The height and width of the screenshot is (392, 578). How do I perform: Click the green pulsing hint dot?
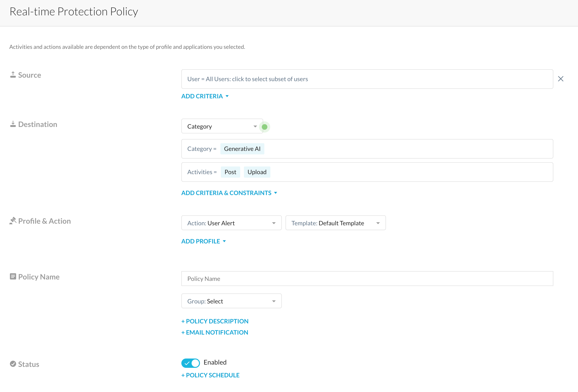264,127
